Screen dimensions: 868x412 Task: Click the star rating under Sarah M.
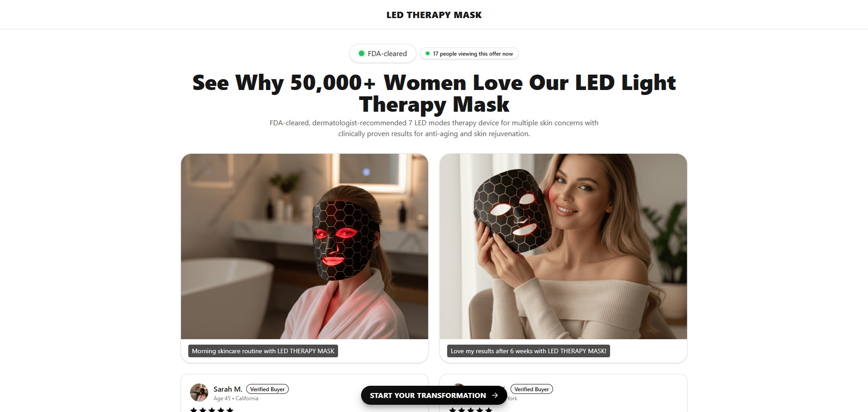pos(212,409)
